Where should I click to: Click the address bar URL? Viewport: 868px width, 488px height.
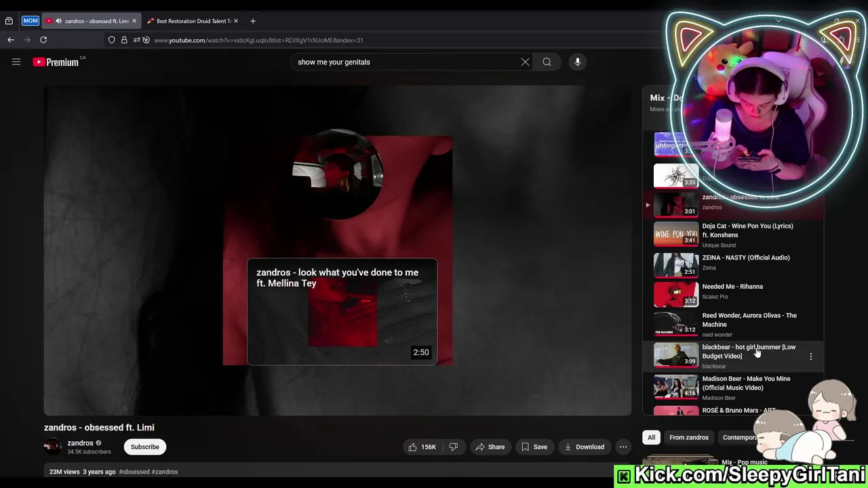click(x=258, y=40)
